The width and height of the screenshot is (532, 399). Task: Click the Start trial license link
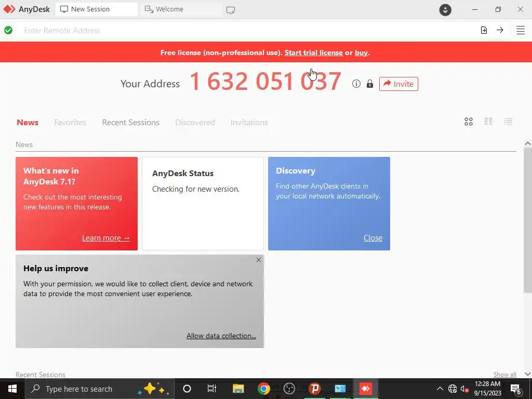313,52
